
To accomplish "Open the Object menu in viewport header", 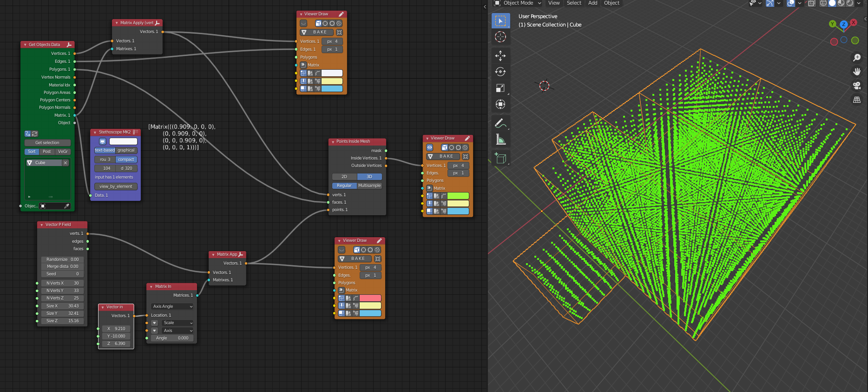I will coord(612,3).
